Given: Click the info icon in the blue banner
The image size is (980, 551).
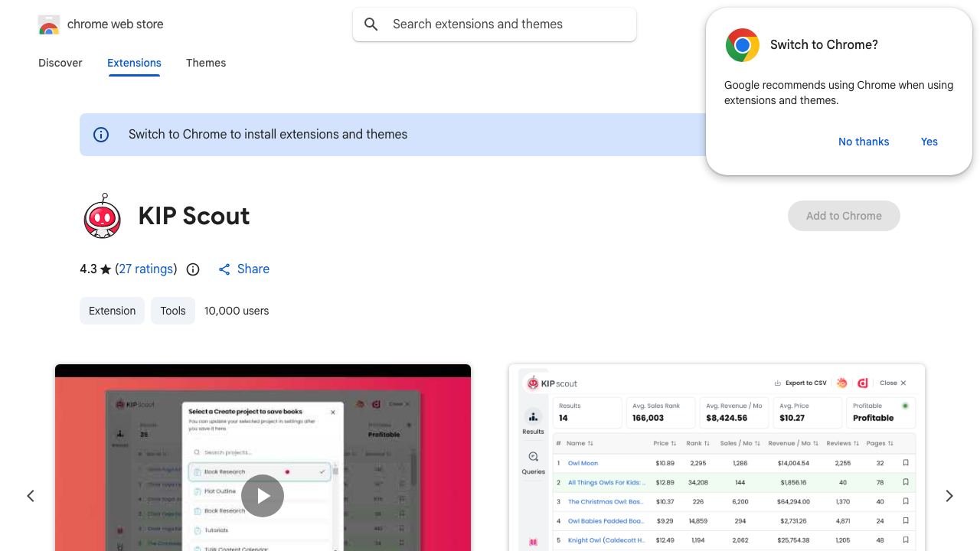Looking at the screenshot, I should coord(101,135).
